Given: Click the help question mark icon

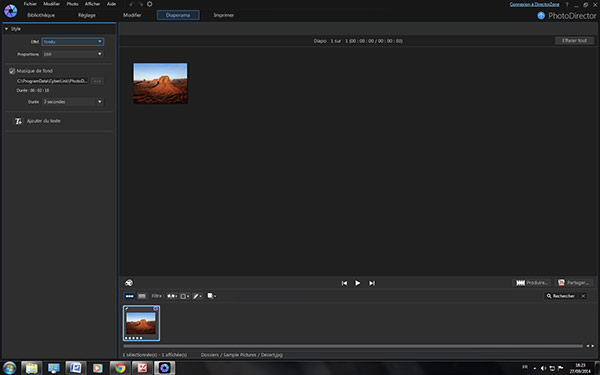Looking at the screenshot, I should tap(567, 5).
